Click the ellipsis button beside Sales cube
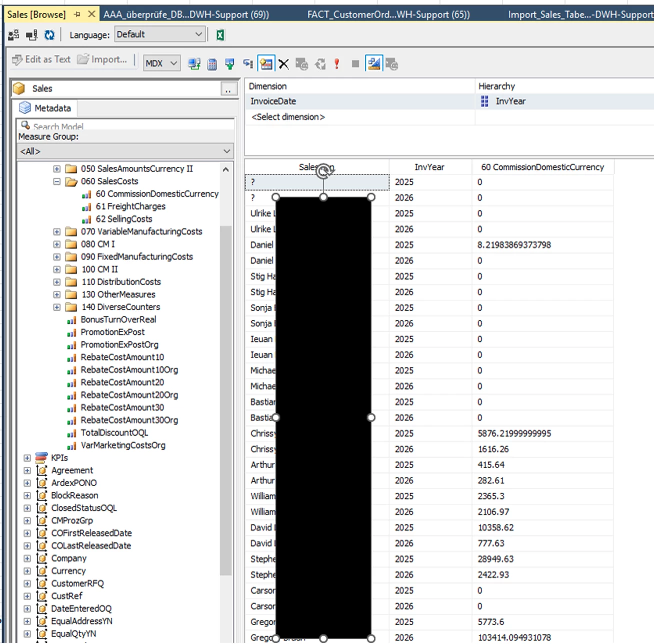The height and width of the screenshot is (644, 654). pyautogui.click(x=228, y=90)
